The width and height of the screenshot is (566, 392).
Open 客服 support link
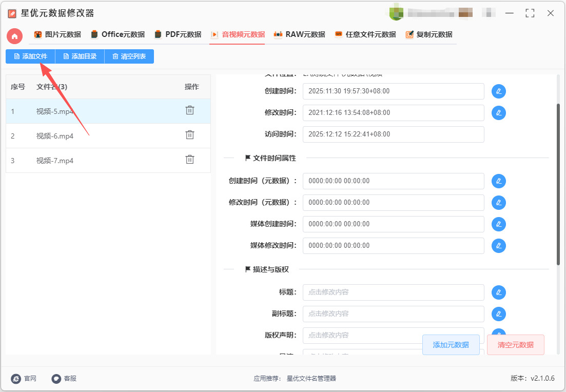pos(64,378)
